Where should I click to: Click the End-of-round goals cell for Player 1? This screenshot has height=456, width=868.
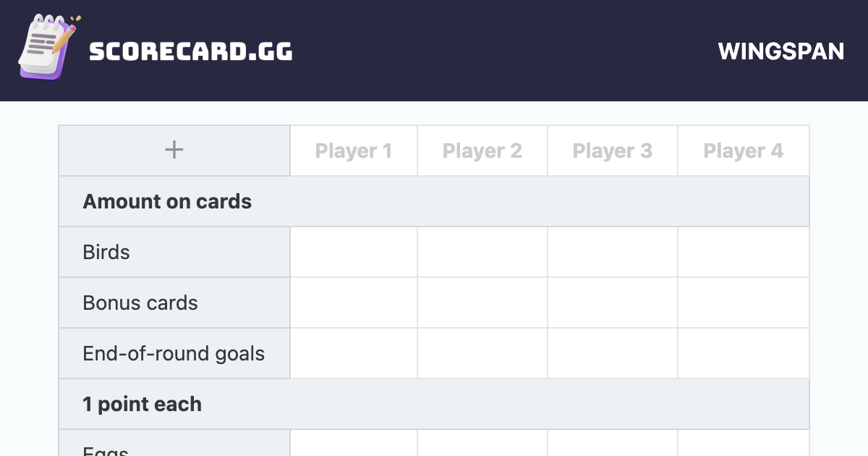click(x=354, y=353)
